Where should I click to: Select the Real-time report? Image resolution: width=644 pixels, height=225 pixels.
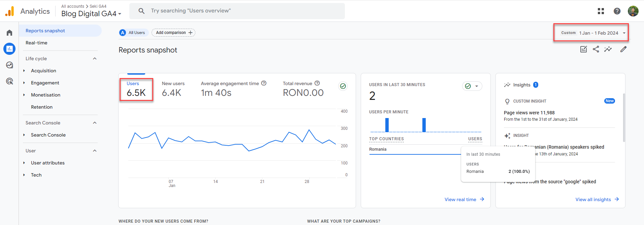[36, 43]
